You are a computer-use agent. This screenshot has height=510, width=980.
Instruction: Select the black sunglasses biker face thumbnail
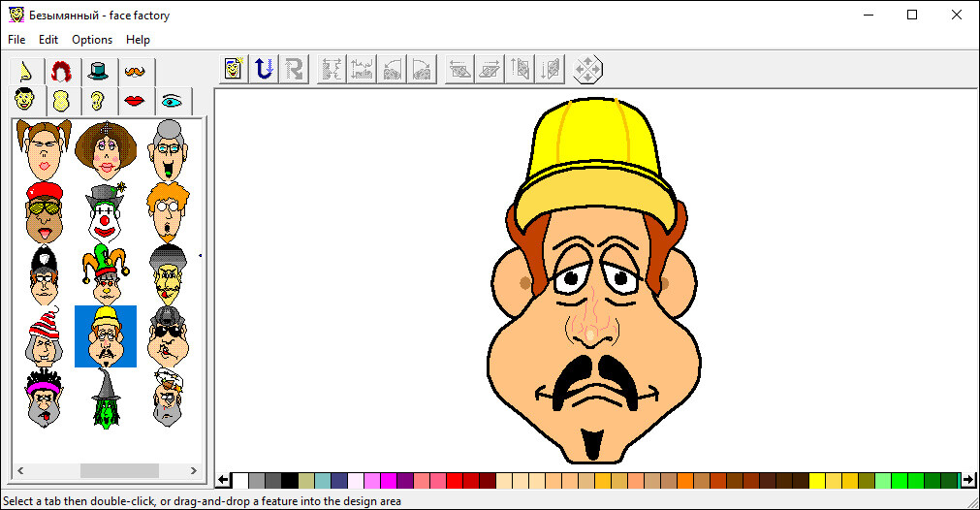click(168, 336)
